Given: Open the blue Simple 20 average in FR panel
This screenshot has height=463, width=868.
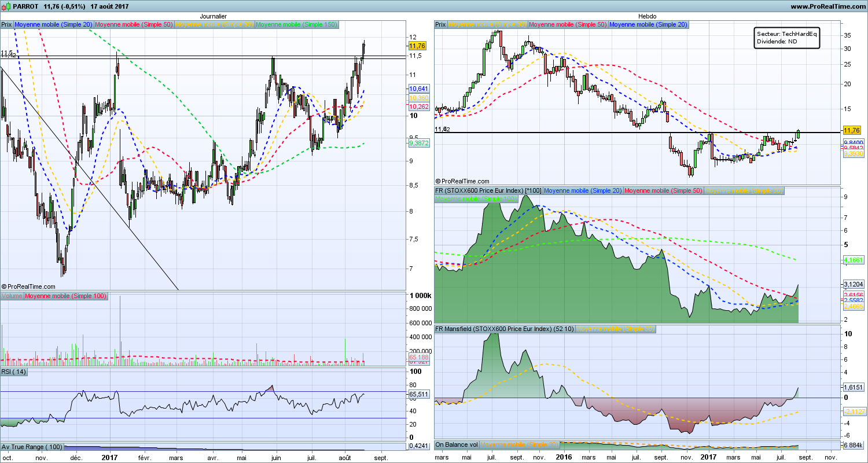Looking at the screenshot, I should 583,190.
